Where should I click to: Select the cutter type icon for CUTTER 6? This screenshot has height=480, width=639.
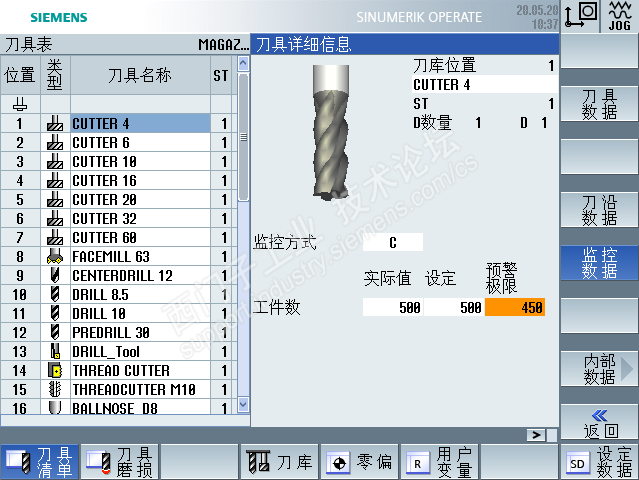coord(55,143)
